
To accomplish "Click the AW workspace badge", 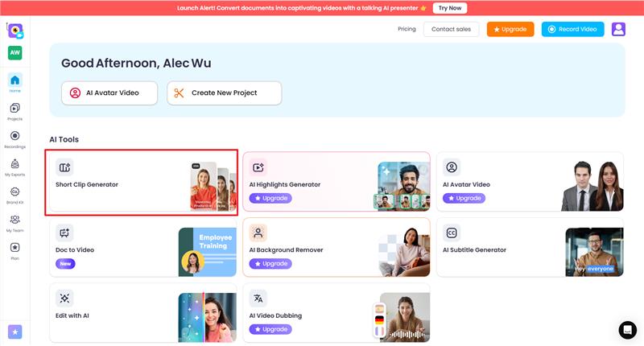I will pos(14,52).
